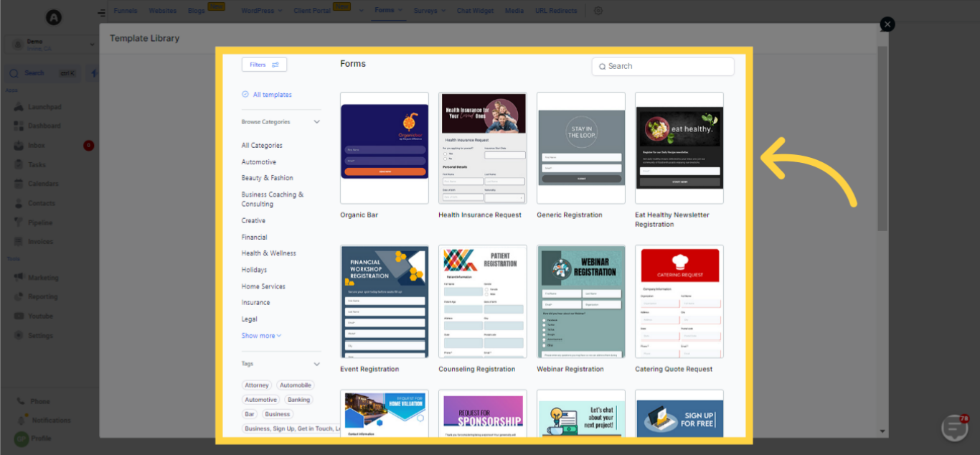Click the Launchpad rocket icon in sidebar
980x455 pixels.
point(19,107)
